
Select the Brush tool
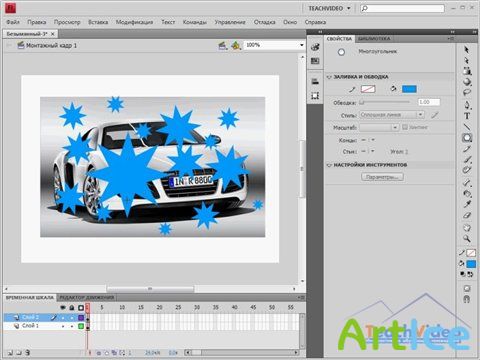tap(467, 160)
